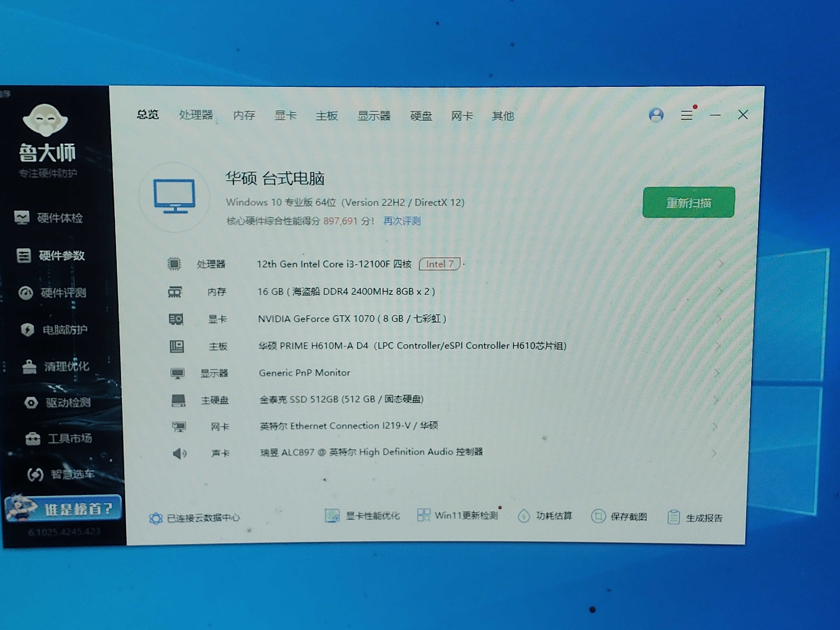
Task: Click the 显卡 graphics card icon
Action: pyautogui.click(x=176, y=319)
